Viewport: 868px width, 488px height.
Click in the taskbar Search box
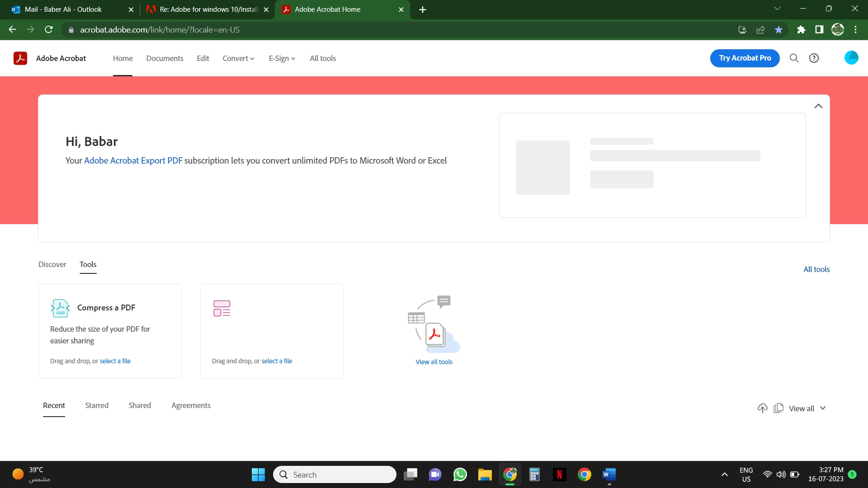pyautogui.click(x=335, y=474)
